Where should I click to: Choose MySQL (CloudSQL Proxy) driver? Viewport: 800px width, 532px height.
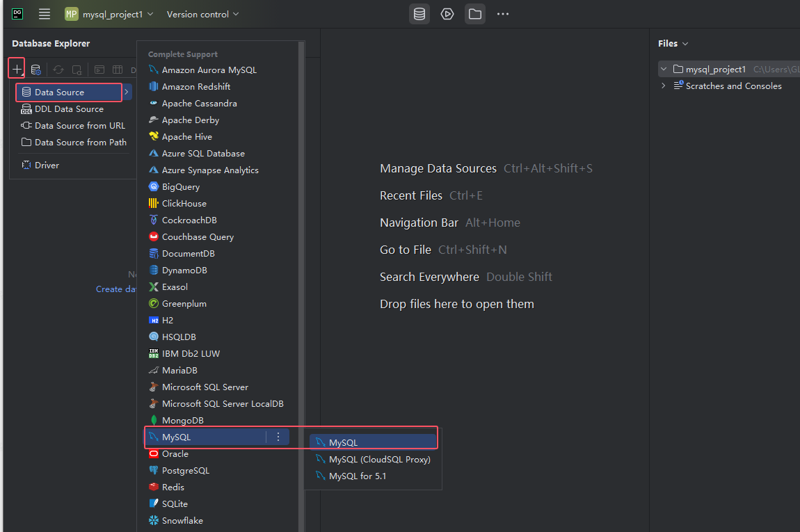(x=373, y=460)
